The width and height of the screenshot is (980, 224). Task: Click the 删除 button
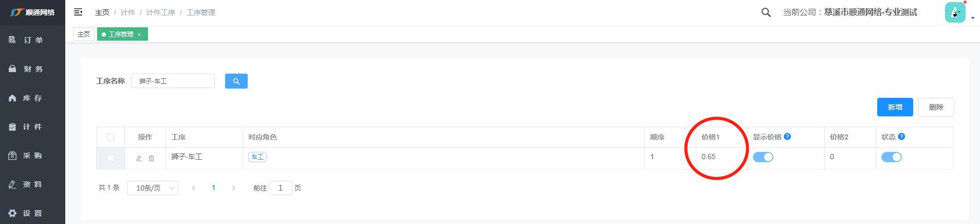(x=936, y=107)
